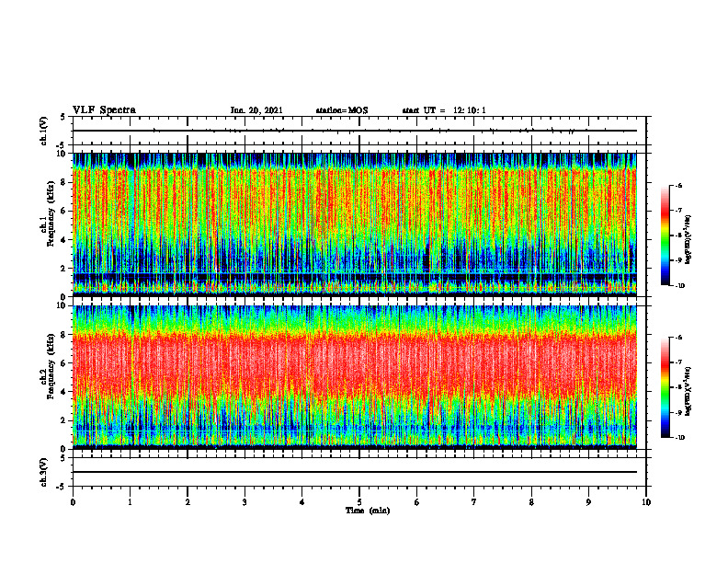Click the ch.2 spectrogram color scale bar
Screen dimensions: 728x563
point(665,387)
